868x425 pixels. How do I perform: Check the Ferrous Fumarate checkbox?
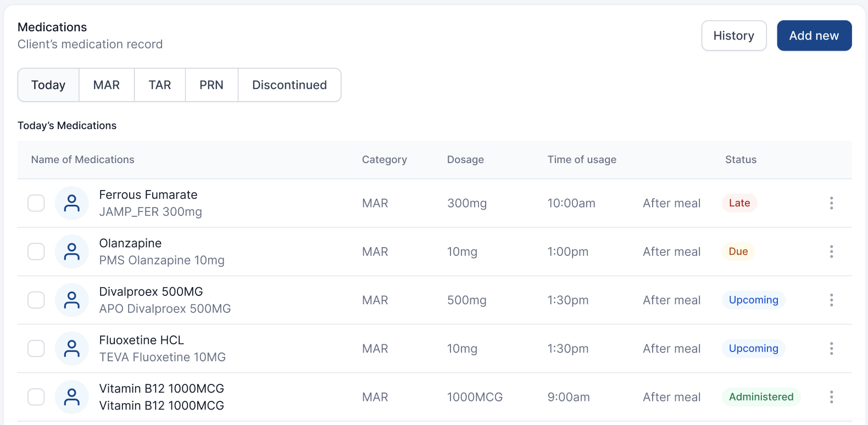[x=36, y=203]
